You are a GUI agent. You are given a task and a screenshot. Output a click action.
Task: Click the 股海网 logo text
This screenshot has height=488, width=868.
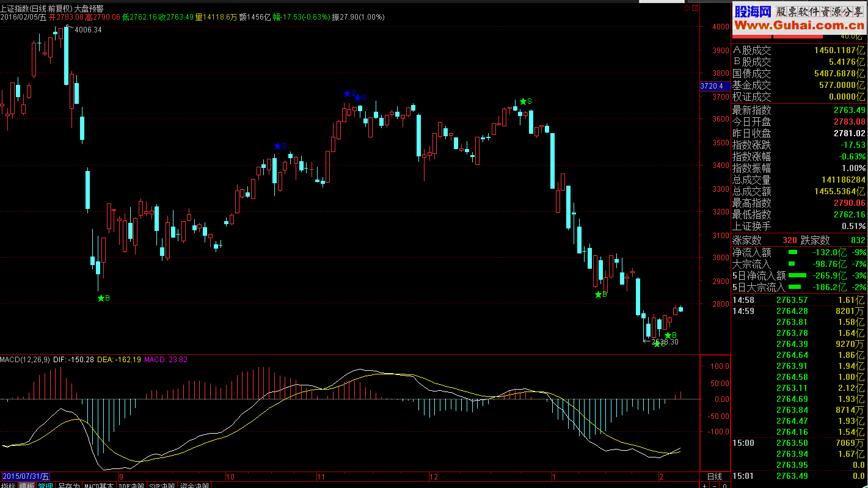pos(752,11)
